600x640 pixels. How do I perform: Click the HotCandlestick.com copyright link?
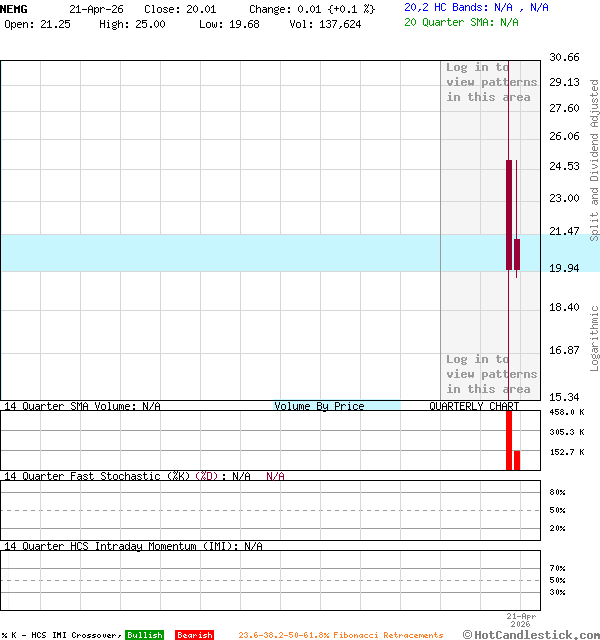tap(531, 634)
